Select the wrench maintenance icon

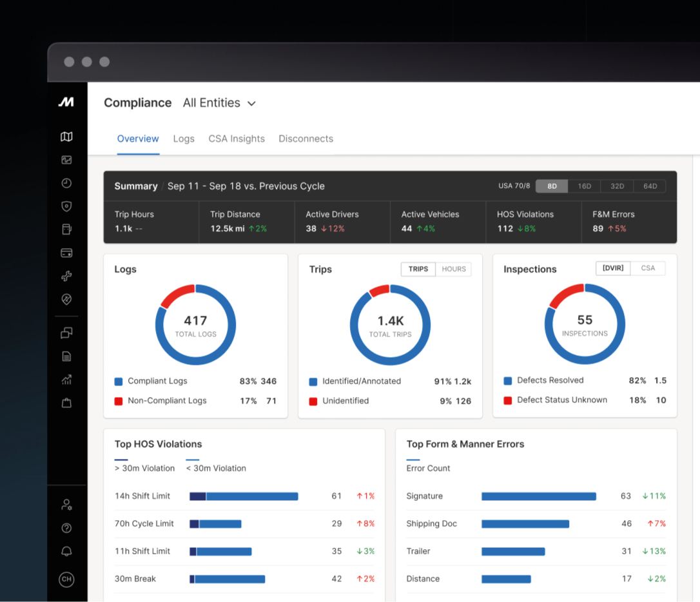tap(66, 276)
